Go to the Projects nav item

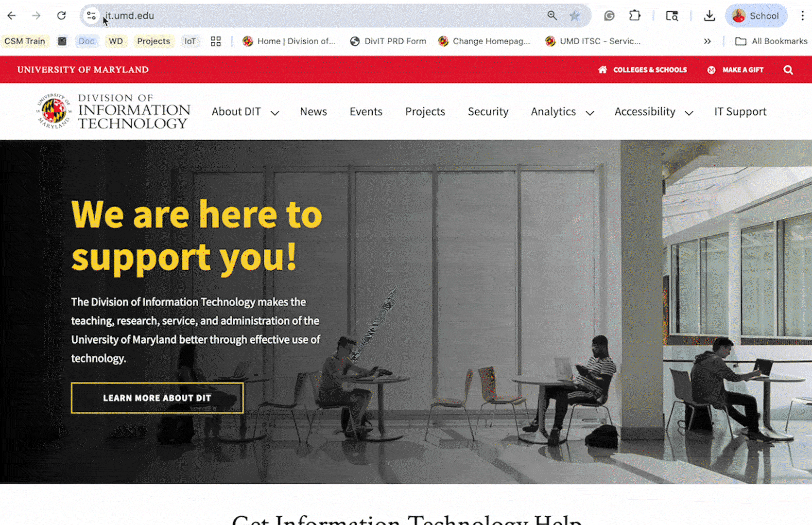[x=425, y=112]
